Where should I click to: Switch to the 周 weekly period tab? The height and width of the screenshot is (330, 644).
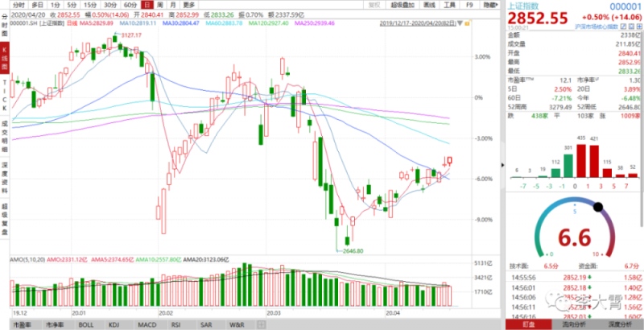(x=159, y=5)
